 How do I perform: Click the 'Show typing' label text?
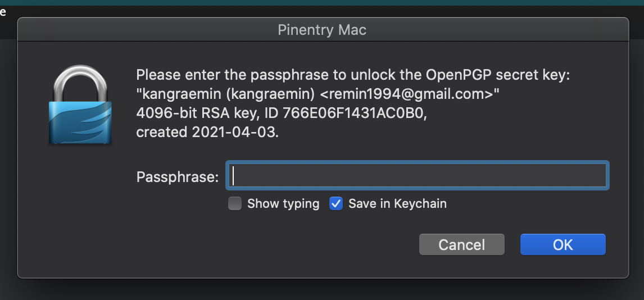point(283,203)
